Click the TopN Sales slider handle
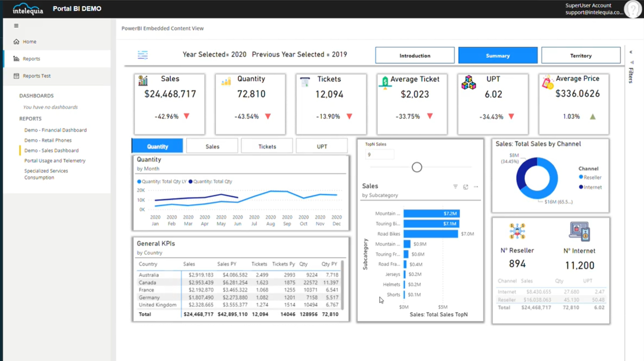 click(x=417, y=167)
